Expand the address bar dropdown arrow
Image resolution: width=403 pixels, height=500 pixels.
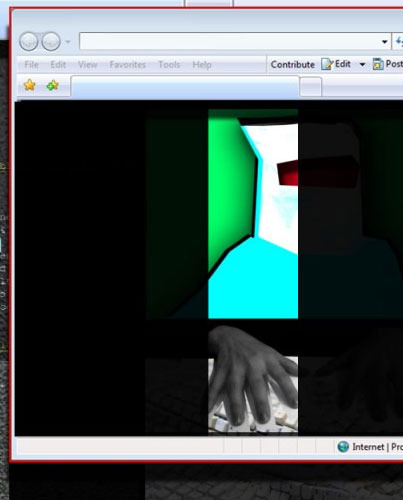point(384,42)
